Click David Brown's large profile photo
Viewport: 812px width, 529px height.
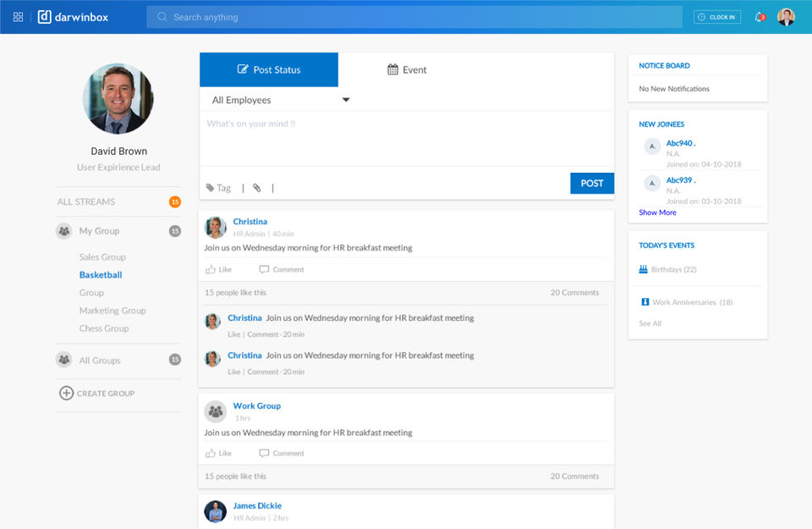pos(118,98)
